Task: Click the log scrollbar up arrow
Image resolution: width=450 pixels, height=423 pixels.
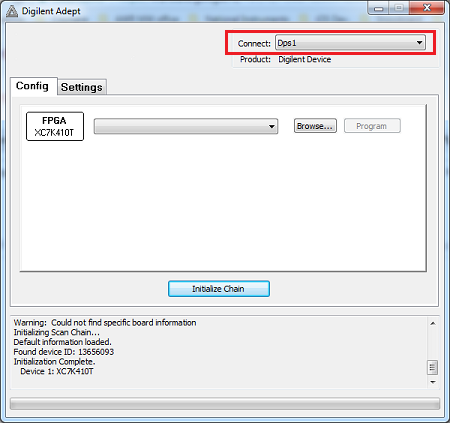Action: point(433,323)
